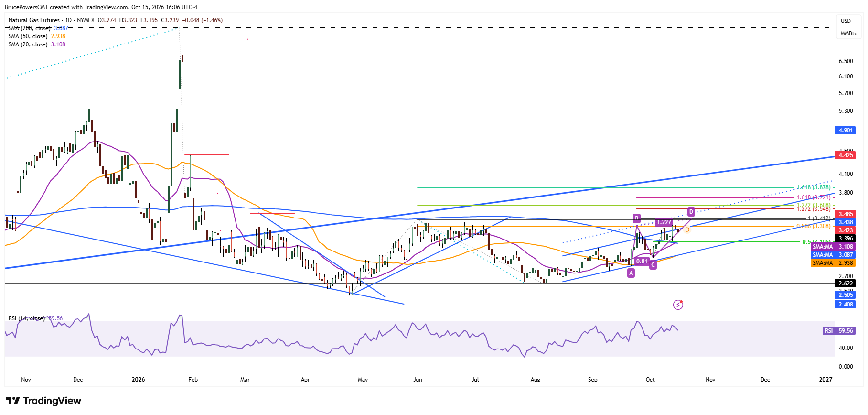Click the purple 0.81 ratio label
Screen dimensions: 868x415
pyautogui.click(x=642, y=262)
